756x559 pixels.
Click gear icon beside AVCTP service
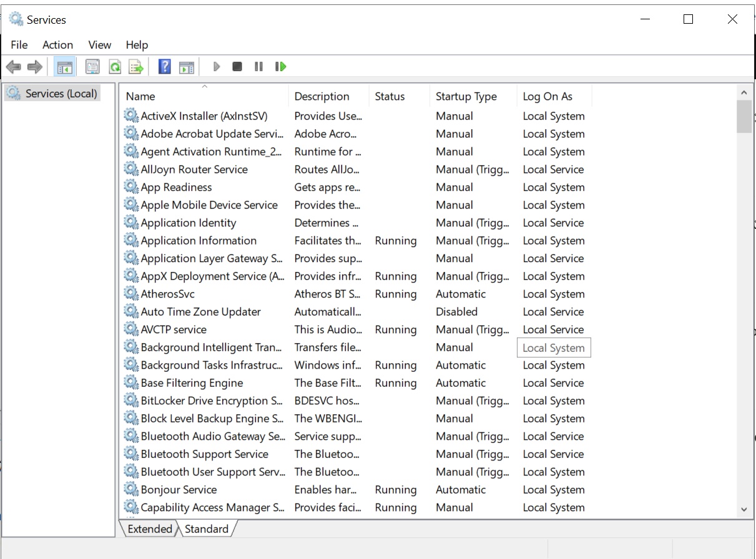point(131,329)
